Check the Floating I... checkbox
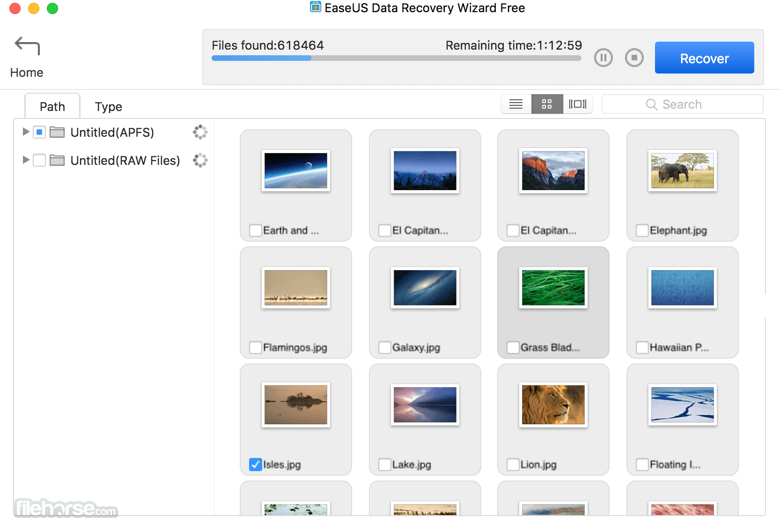This screenshot has width=780, height=532. pyautogui.click(x=642, y=465)
